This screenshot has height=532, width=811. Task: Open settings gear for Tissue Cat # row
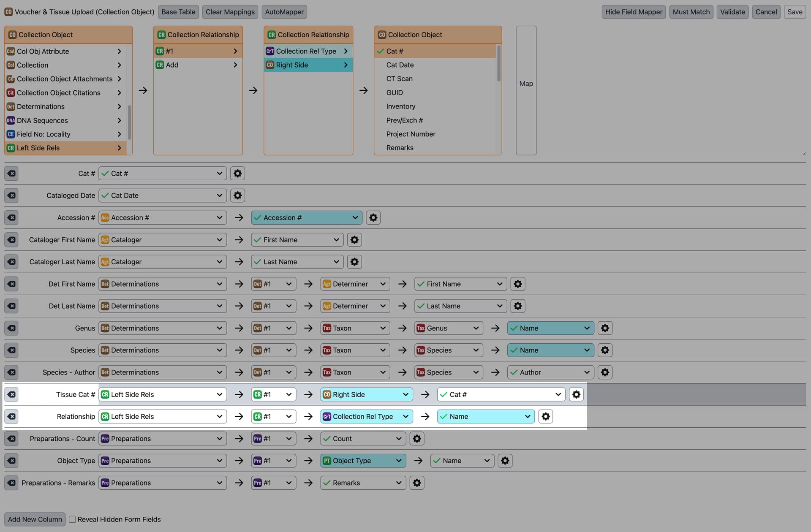coord(576,394)
